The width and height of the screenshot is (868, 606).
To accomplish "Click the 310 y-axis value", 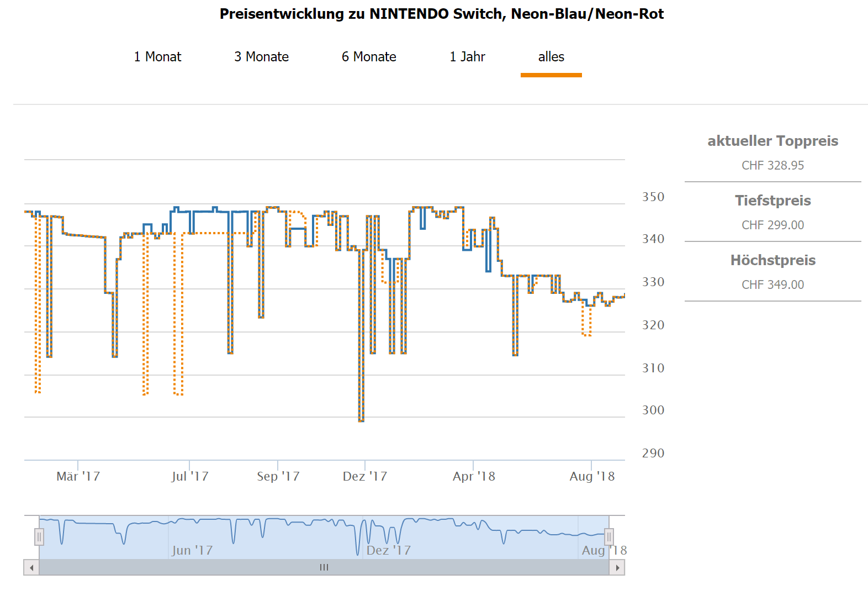I will pyautogui.click(x=653, y=368).
